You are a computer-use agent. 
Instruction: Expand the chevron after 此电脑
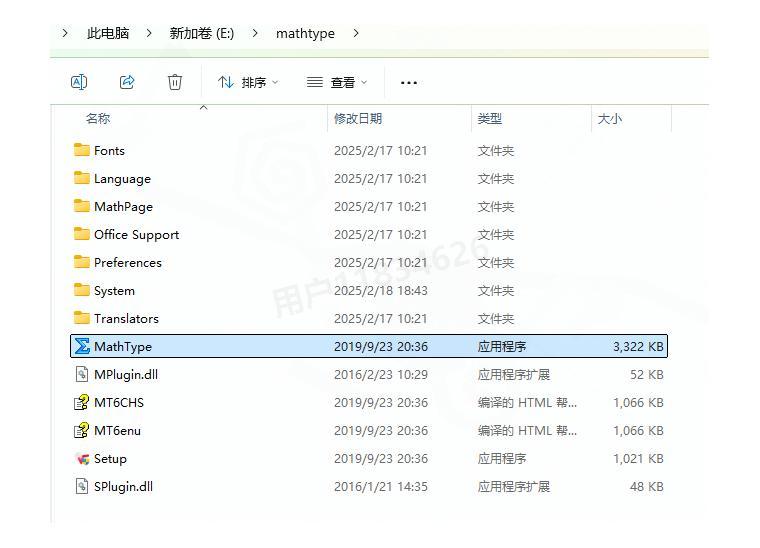[149, 33]
